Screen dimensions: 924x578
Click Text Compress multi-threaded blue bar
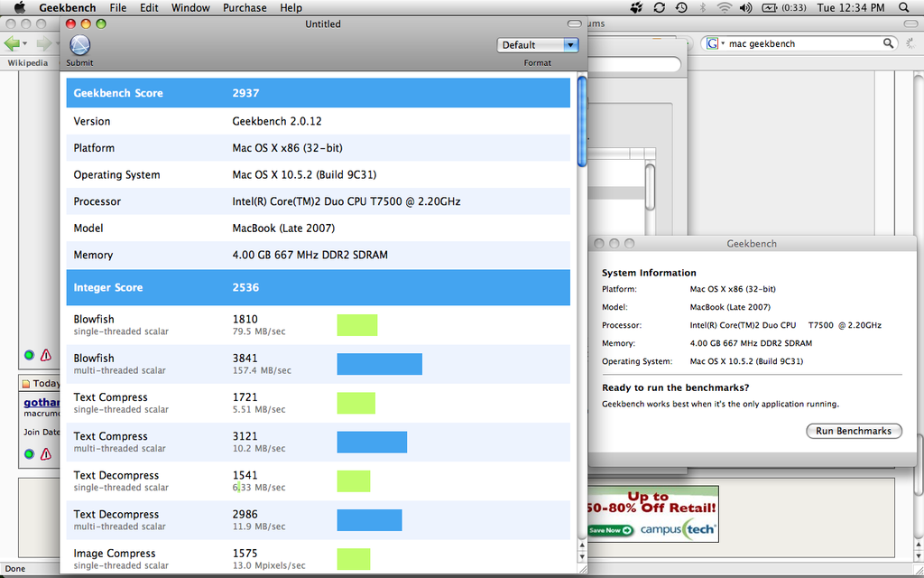pyautogui.click(x=372, y=442)
